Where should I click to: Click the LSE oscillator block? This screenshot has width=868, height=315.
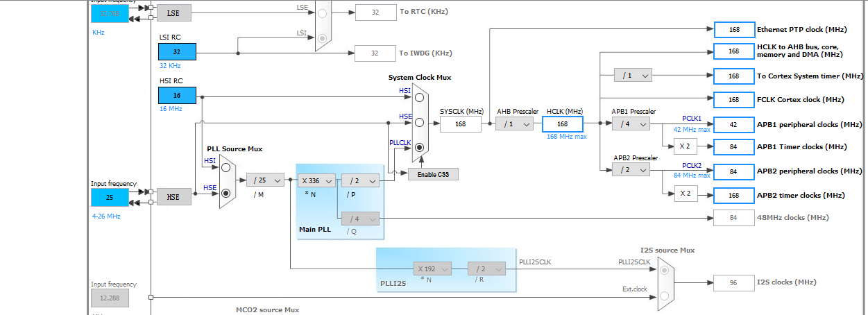(173, 12)
